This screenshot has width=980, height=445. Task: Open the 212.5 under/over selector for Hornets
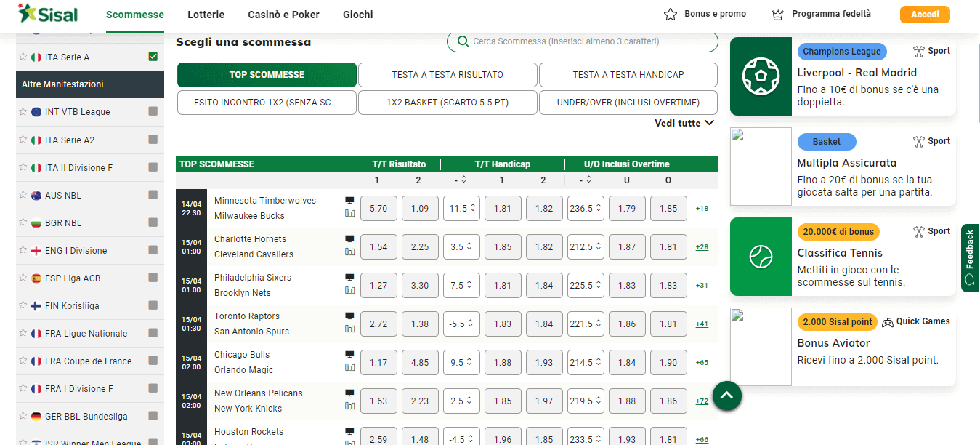click(x=586, y=246)
